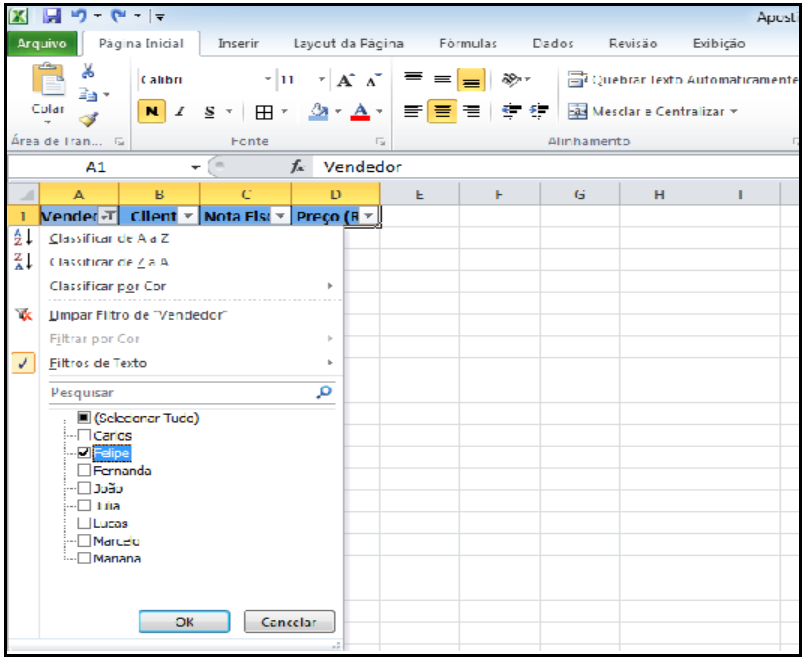
Task: Apply Italic formatting to cell
Action: (x=180, y=112)
